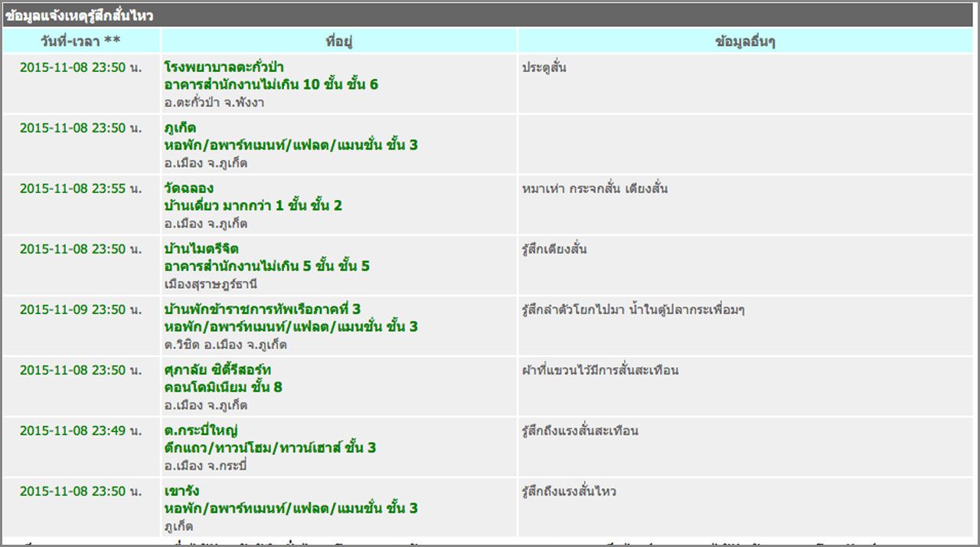Select the 2015-11-08 23:49 น. timestamp
Viewport: 980px width, 547px height.
click(x=80, y=431)
